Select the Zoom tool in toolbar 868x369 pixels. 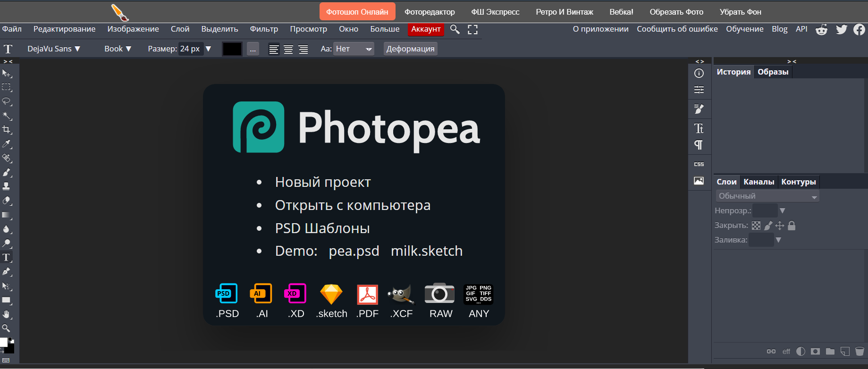point(7,328)
